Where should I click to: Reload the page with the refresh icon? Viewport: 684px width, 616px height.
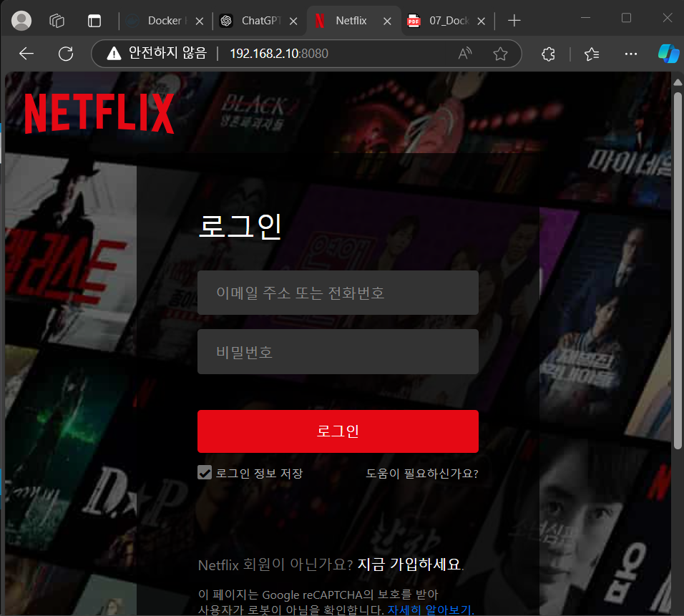pyautogui.click(x=66, y=54)
